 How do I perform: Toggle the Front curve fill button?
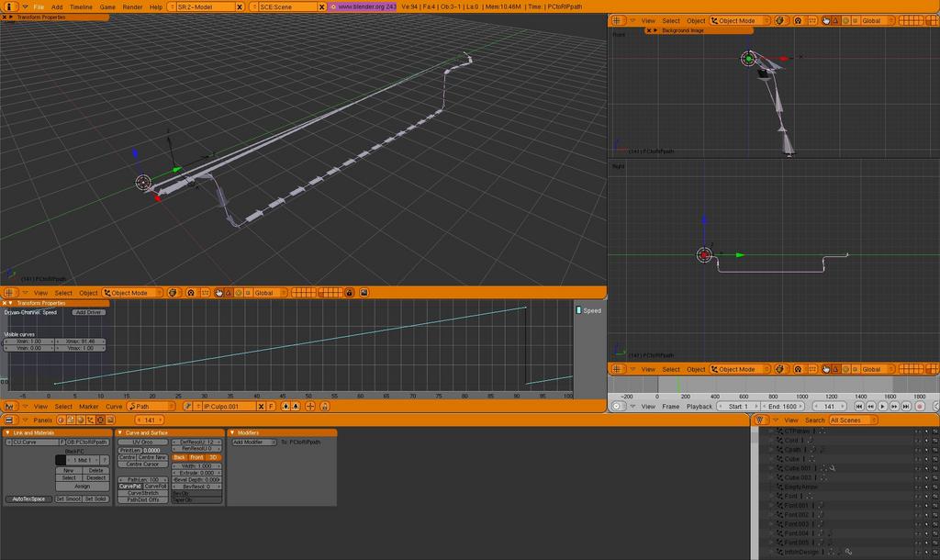tap(196, 457)
